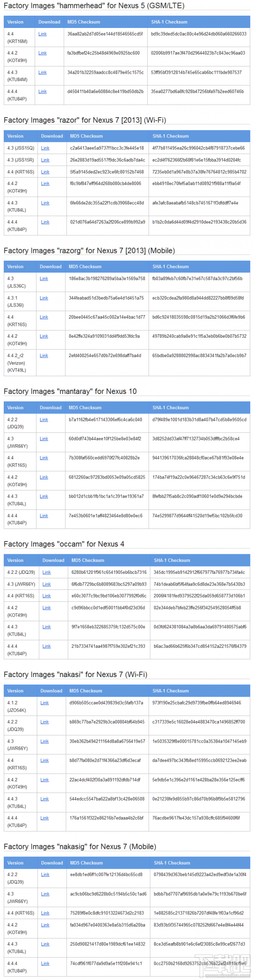Screen dimensions: 254x980
Task: Open the 4.4 (KRT16S) razor Wi-Fi download link
Action: [45, 172]
